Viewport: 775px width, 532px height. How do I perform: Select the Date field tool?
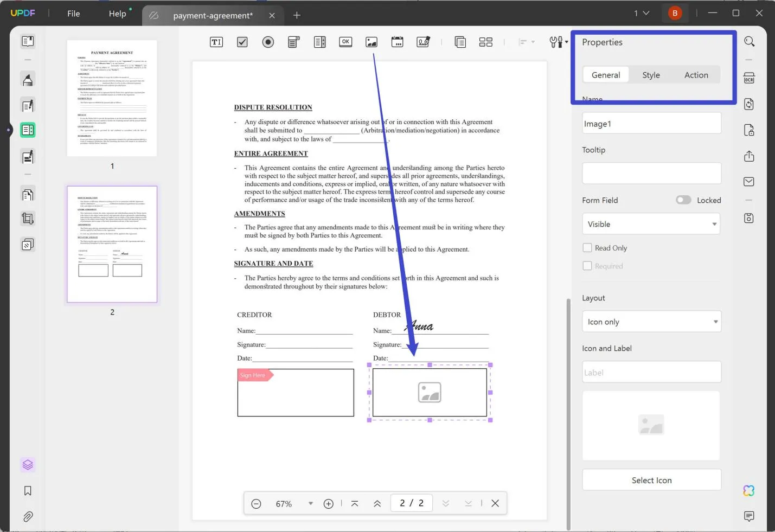click(x=398, y=42)
